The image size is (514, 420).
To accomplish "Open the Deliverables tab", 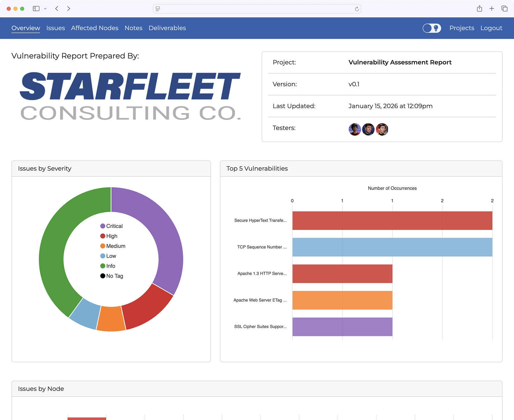I will tap(167, 28).
